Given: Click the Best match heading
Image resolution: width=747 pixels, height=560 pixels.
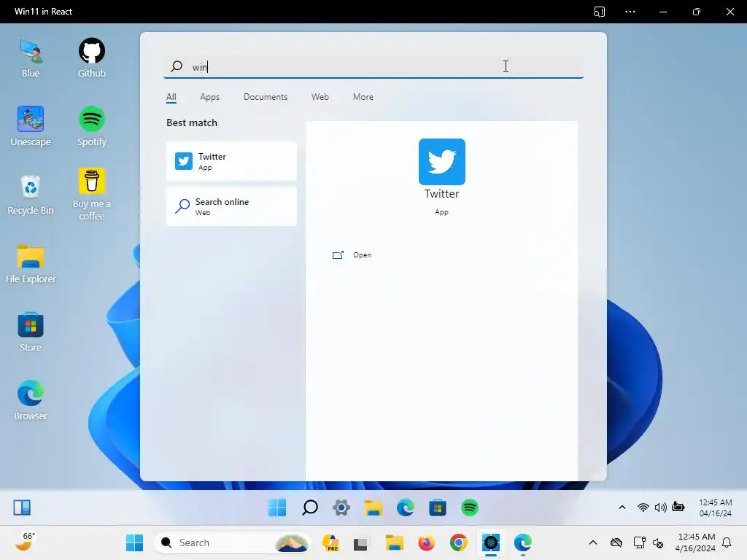Looking at the screenshot, I should [x=192, y=122].
